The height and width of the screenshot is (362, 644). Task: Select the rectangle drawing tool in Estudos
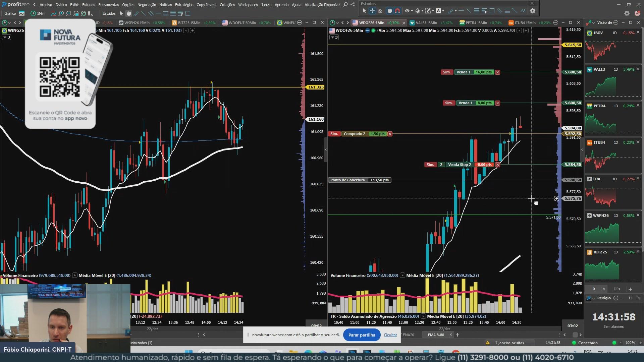click(x=492, y=11)
